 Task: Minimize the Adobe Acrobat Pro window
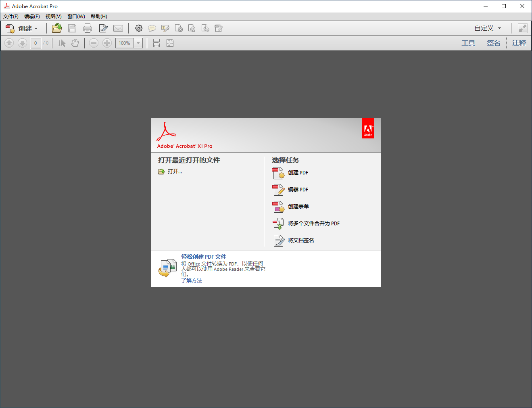[486, 6]
